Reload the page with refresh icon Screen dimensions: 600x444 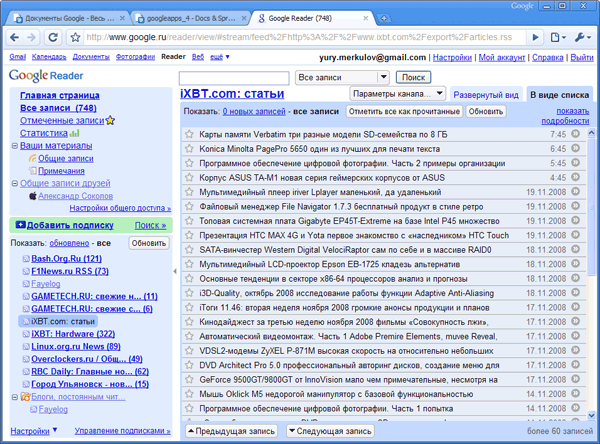53,37
